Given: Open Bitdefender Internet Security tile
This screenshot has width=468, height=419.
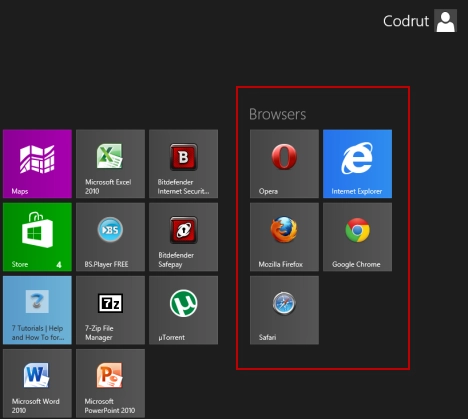Looking at the screenshot, I should click(184, 164).
